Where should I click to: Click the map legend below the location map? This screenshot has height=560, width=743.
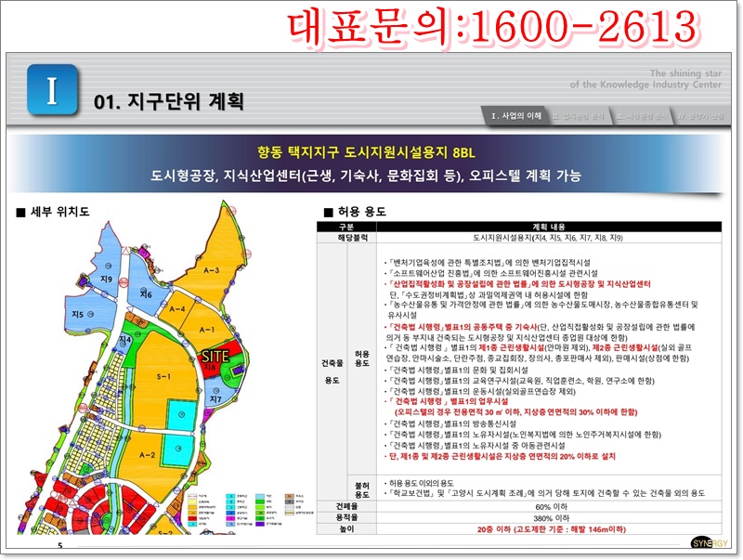point(251,510)
